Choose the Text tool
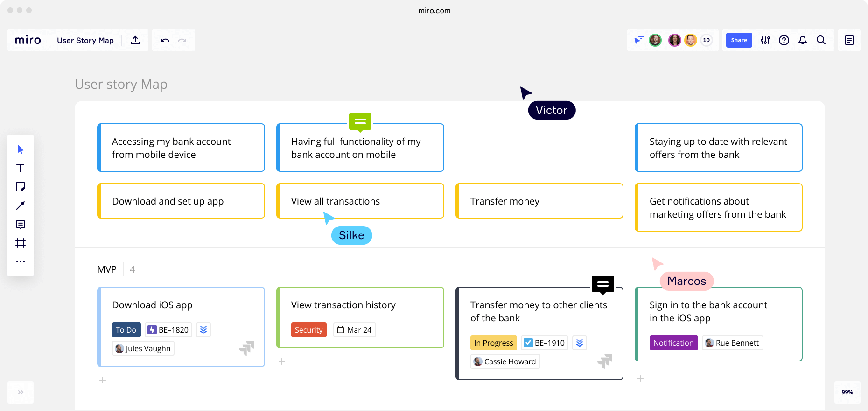868x411 pixels. 21,168
